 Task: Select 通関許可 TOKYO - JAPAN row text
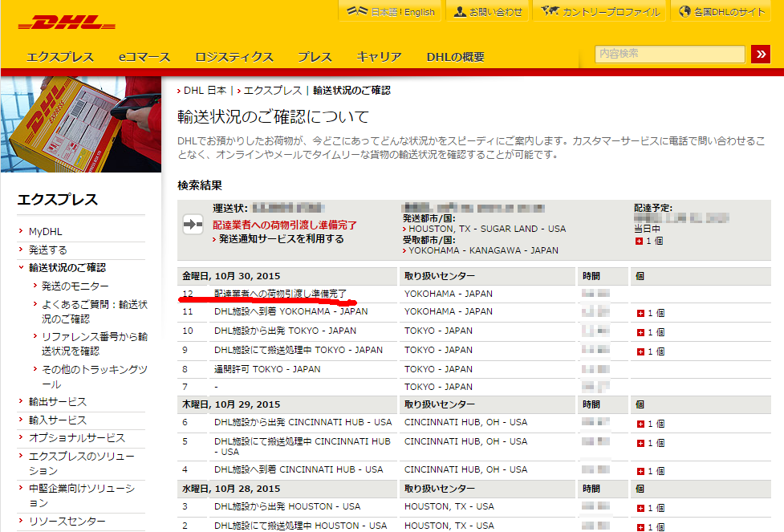tap(267, 369)
